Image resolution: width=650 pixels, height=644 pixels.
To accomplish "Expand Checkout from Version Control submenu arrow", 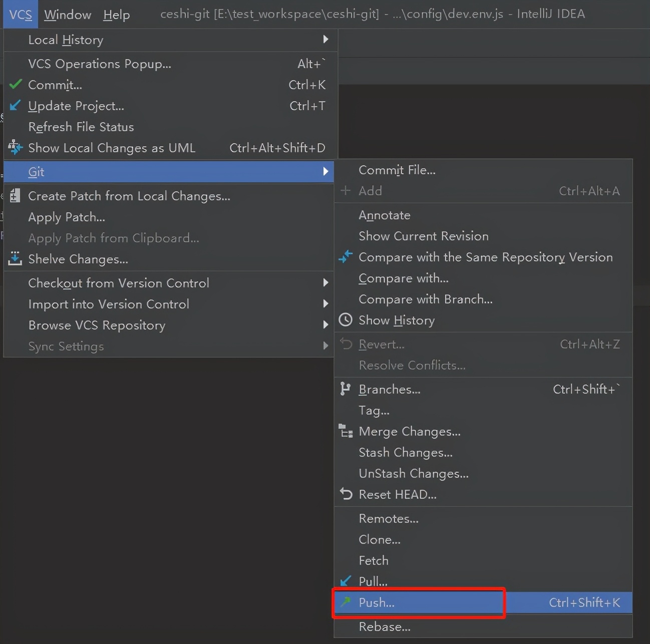I will pyautogui.click(x=326, y=282).
